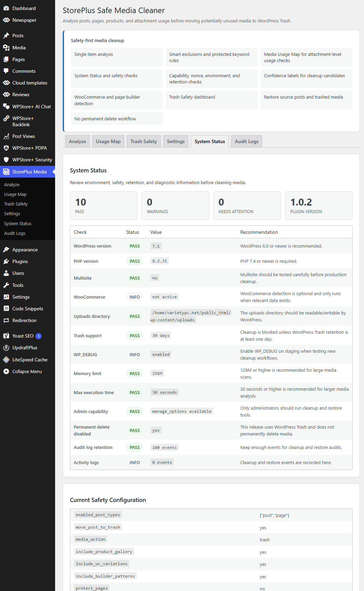This screenshot has width=364, height=591.
Task: Click the uploads directory path value
Action: [191, 316]
